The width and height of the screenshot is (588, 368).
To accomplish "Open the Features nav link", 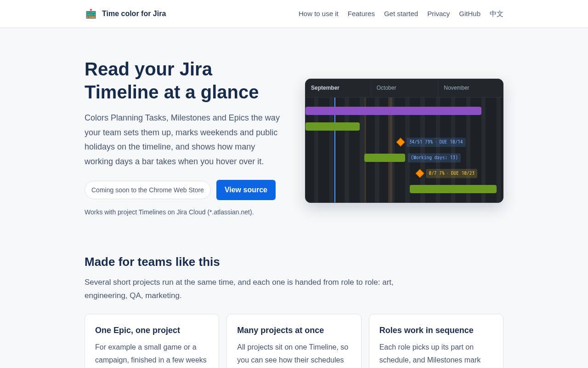I will [x=361, y=14].
